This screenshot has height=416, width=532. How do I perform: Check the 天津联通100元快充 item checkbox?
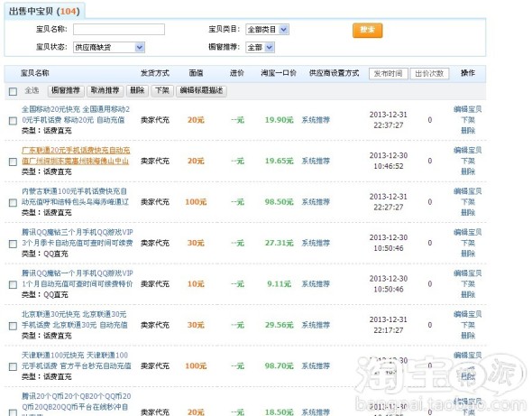(13, 366)
